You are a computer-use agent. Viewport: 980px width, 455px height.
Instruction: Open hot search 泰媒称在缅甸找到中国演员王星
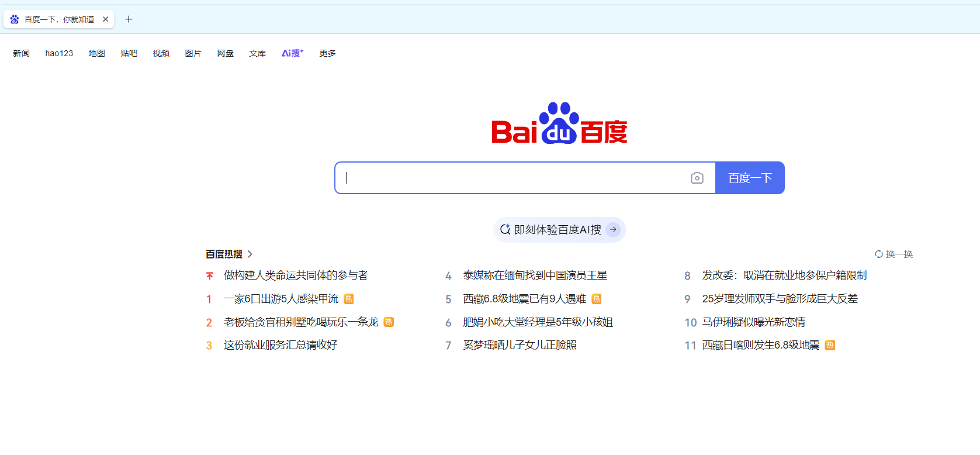coord(535,275)
